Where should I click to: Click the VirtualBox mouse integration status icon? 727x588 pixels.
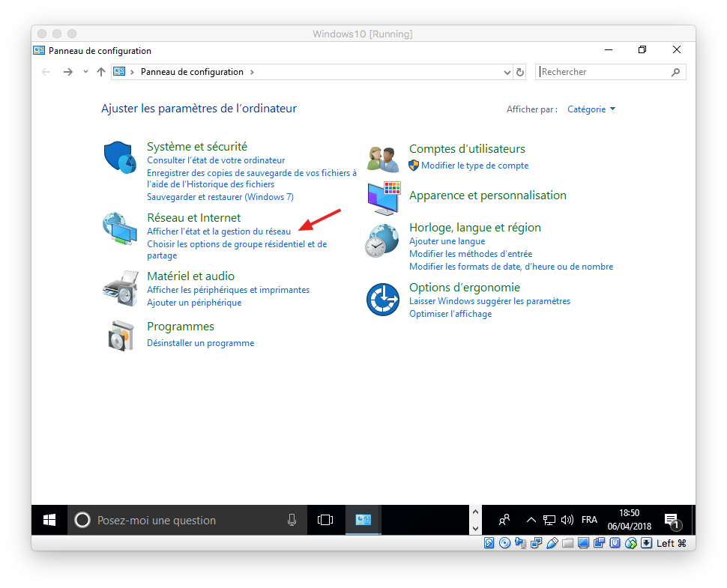pyautogui.click(x=630, y=543)
